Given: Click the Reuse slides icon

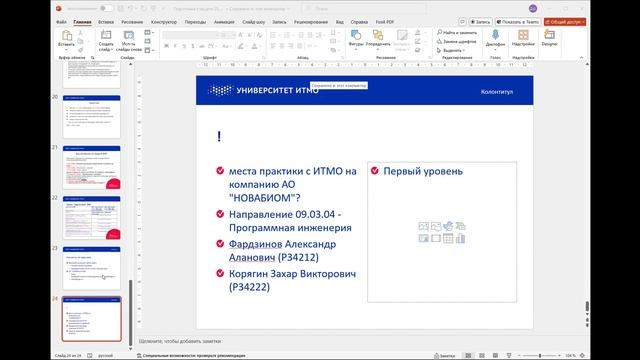Looking at the screenshot, I should coord(129,36).
